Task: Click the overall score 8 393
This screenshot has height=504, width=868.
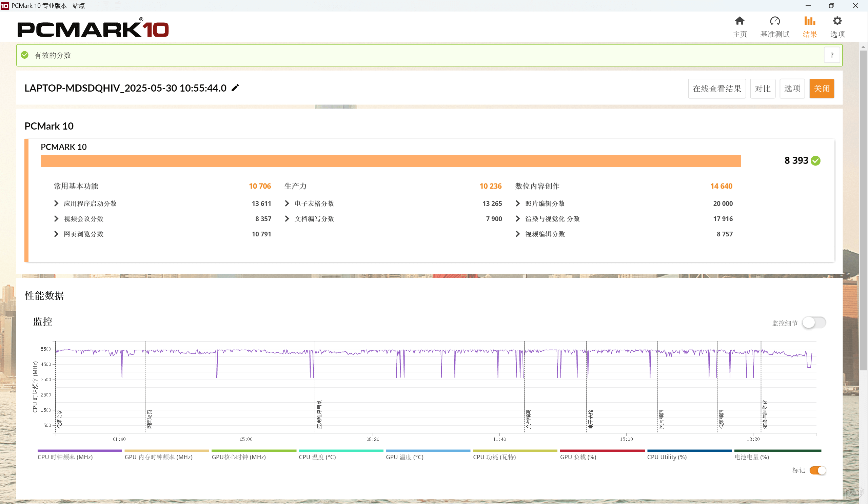Action: 796,160
